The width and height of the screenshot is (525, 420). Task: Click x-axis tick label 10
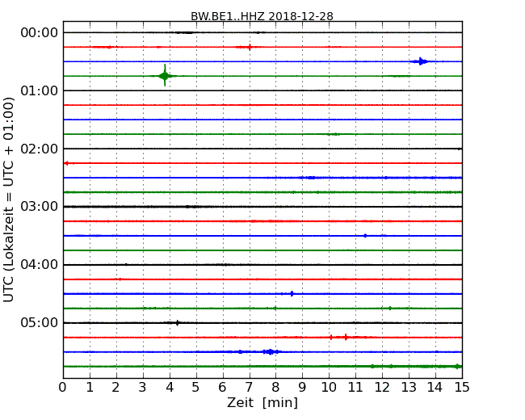tap(329, 388)
